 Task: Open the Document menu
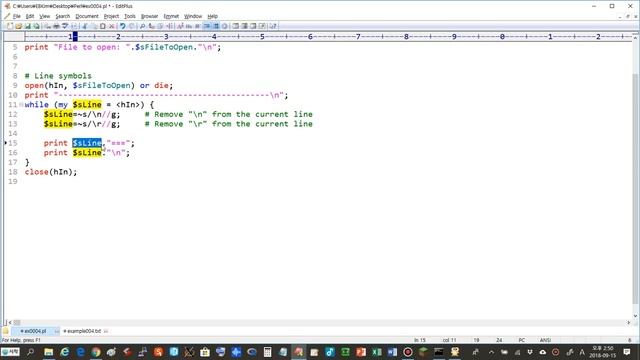coord(87,16)
